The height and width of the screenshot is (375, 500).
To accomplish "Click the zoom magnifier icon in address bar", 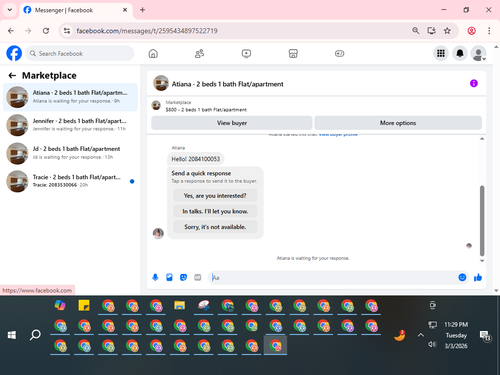I will tap(415, 31).
